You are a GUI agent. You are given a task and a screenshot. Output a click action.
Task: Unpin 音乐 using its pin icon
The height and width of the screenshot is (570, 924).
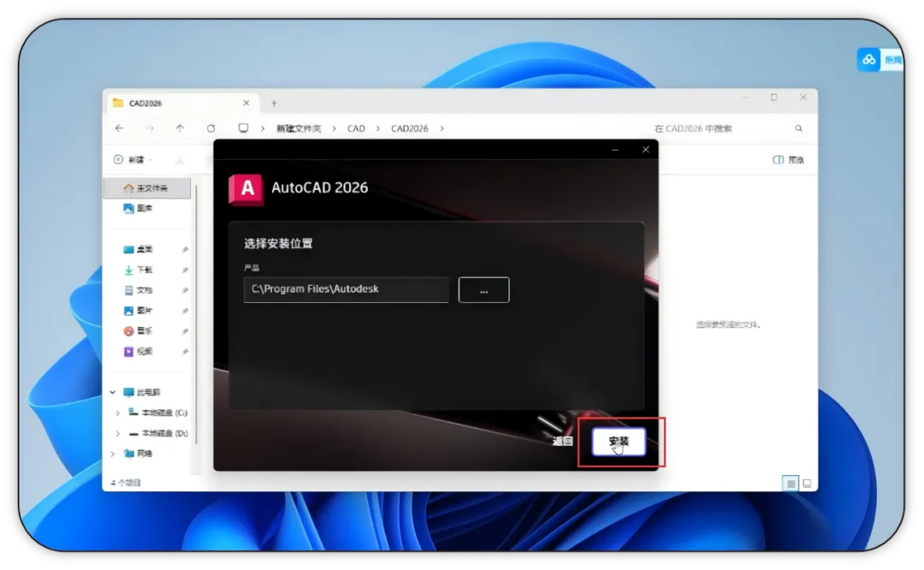(185, 331)
